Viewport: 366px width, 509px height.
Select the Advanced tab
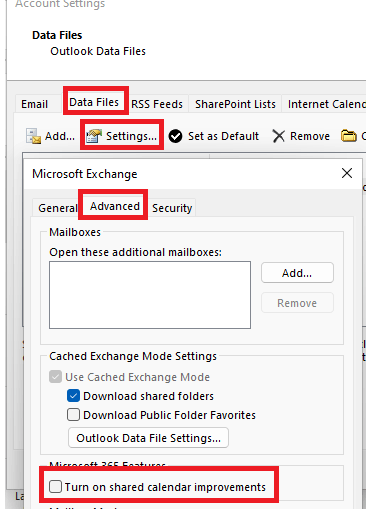(115, 206)
